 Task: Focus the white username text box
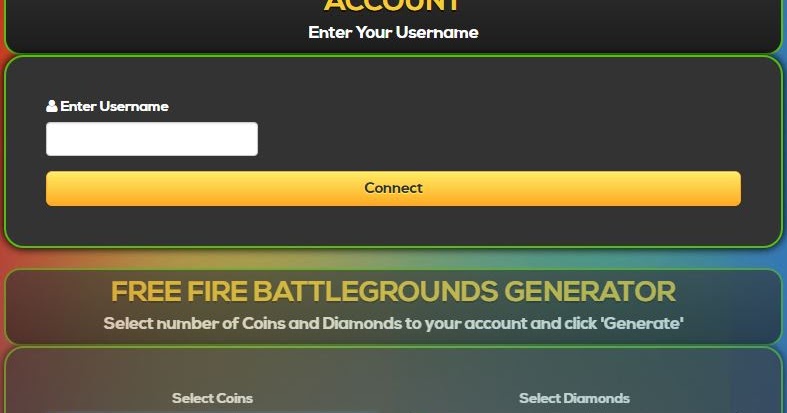click(x=152, y=139)
